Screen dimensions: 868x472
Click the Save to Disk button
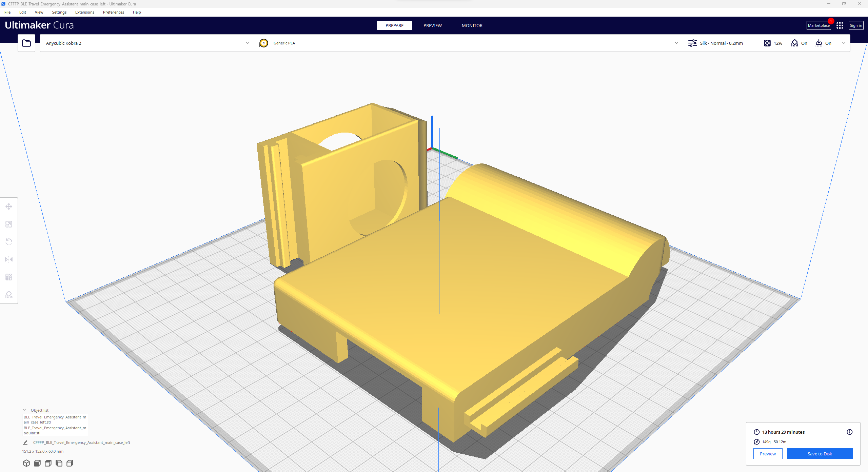coord(820,454)
